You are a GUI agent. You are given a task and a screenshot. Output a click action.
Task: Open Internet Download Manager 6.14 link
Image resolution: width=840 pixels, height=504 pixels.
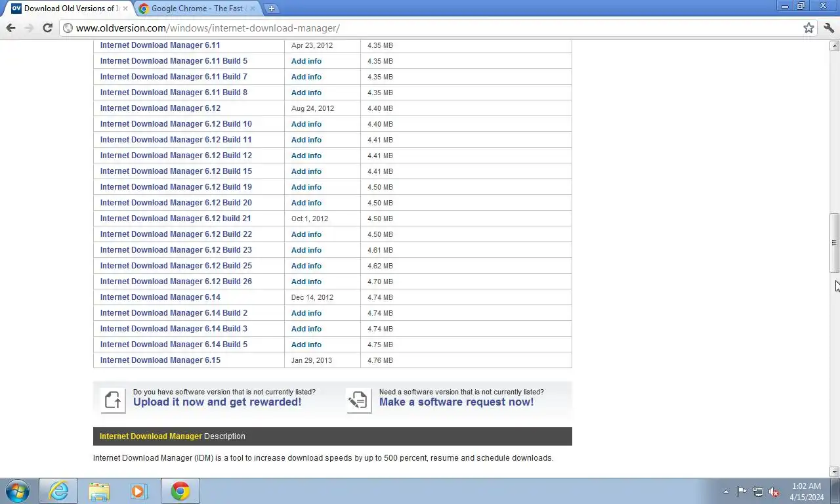tap(160, 297)
